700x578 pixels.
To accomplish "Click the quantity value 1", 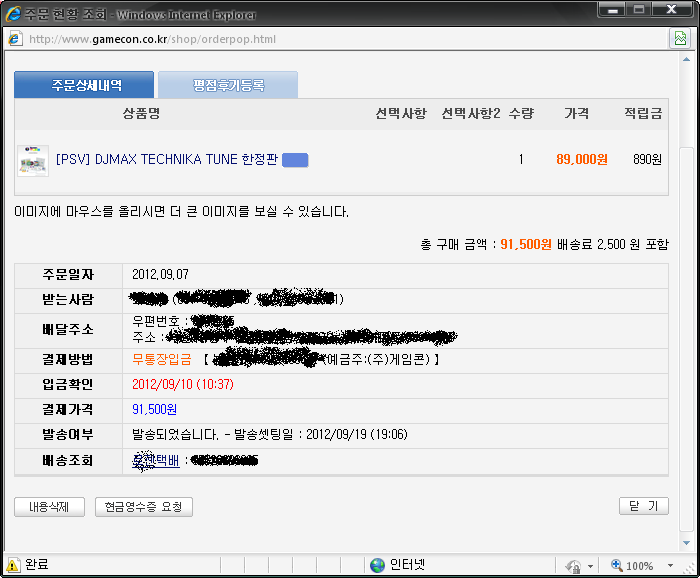I will point(521,159).
